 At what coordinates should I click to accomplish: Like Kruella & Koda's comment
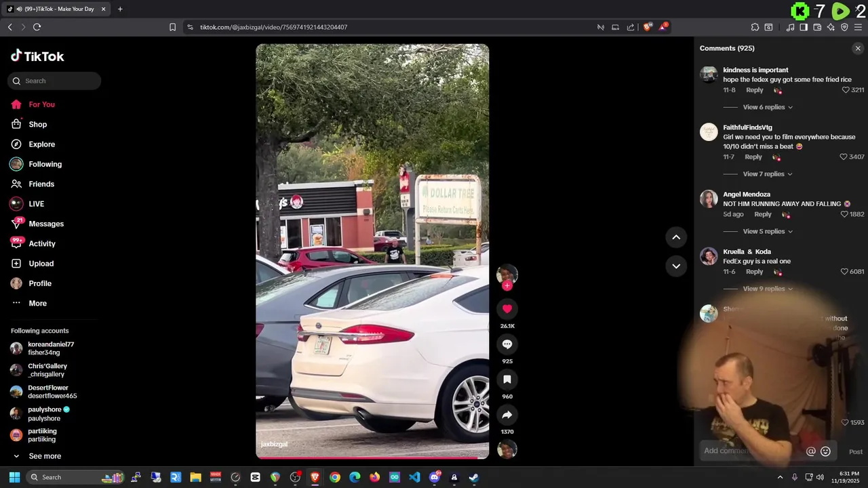[844, 272]
